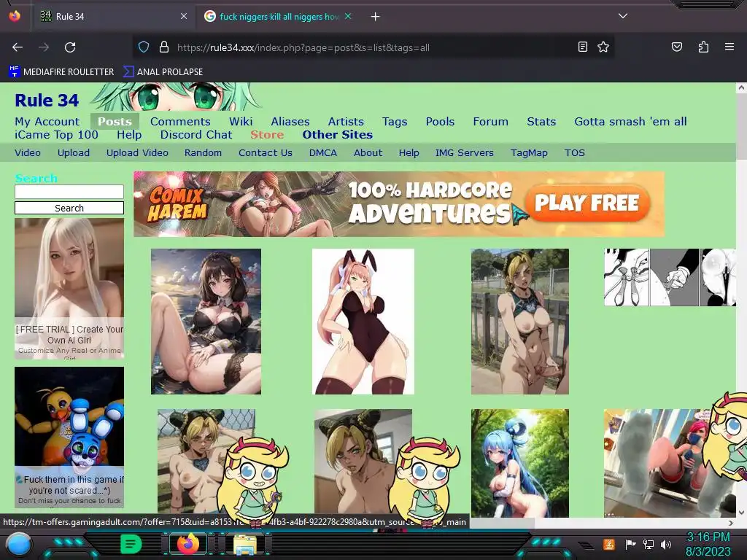Open the Store link

(x=267, y=135)
